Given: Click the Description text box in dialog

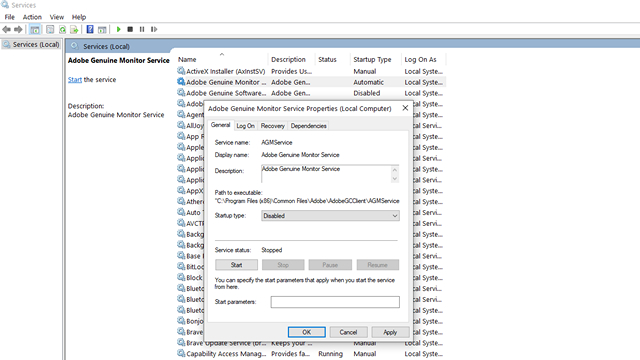Looking at the screenshot, I should click(326, 173).
